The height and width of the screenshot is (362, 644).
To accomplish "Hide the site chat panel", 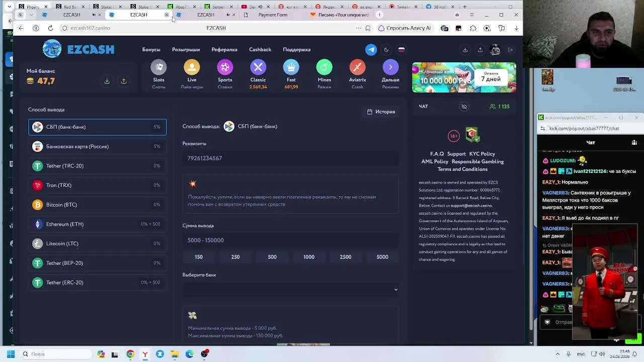I will (x=464, y=107).
